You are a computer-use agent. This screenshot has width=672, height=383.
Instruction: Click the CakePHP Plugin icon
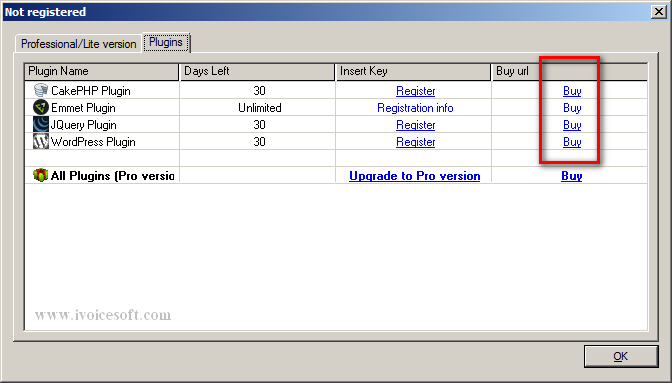click(41, 90)
